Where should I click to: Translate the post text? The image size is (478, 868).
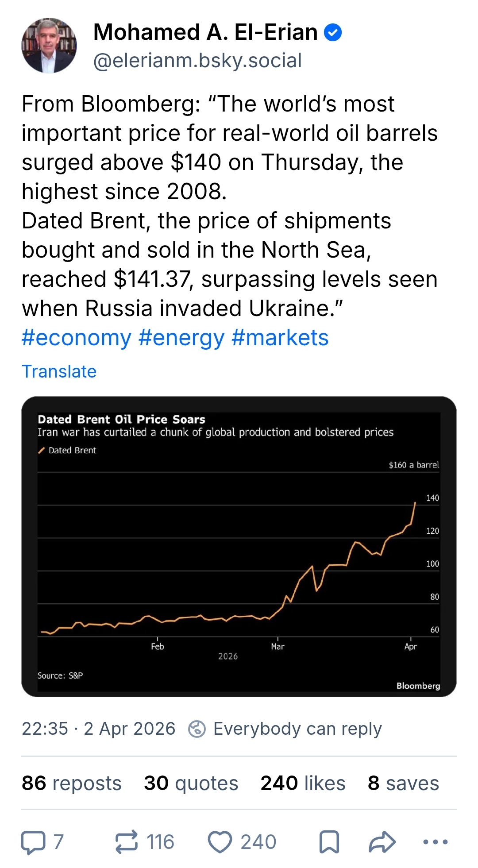59,371
